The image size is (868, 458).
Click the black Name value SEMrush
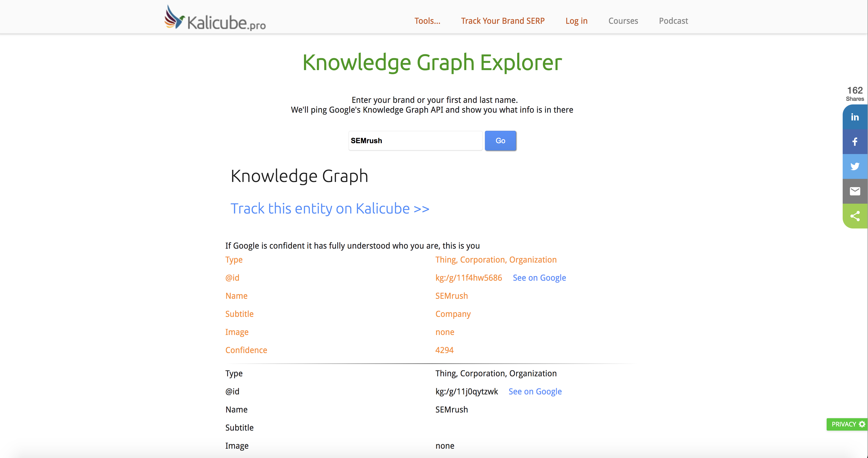[x=452, y=409]
